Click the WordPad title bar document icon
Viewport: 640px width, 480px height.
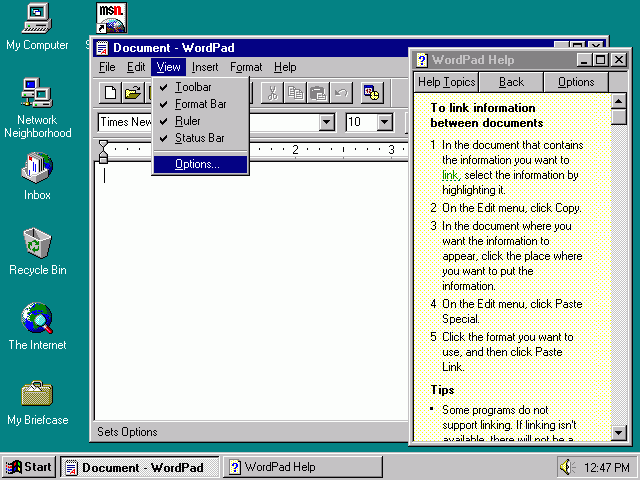[x=102, y=48]
